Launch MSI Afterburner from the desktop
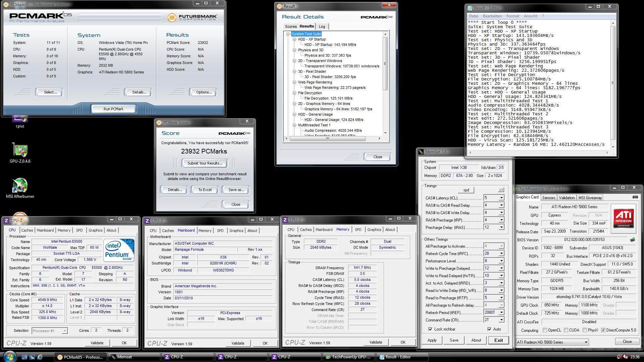The height and width of the screenshot is (362, 644). 20,188
